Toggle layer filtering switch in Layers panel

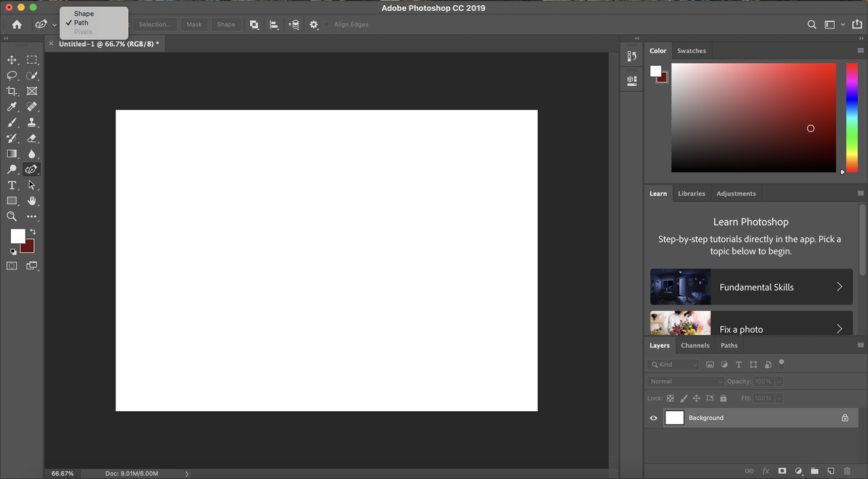(x=781, y=363)
